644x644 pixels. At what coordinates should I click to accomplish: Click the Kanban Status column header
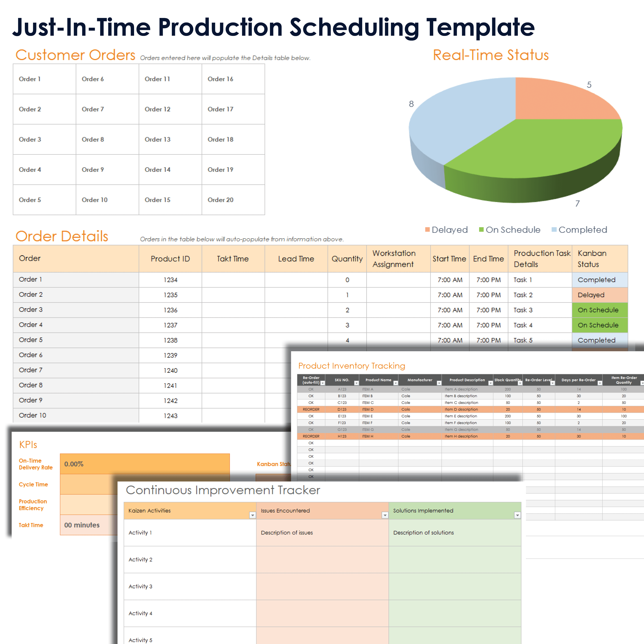(600, 259)
